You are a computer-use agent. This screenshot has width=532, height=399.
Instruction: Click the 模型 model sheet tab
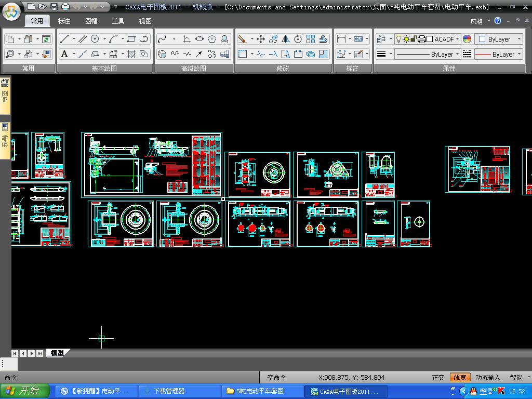57,353
